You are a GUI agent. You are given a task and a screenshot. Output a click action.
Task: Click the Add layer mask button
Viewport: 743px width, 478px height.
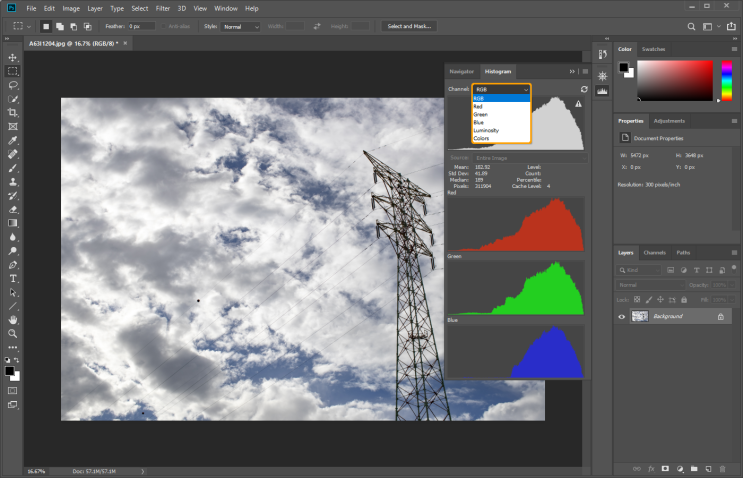coord(665,469)
